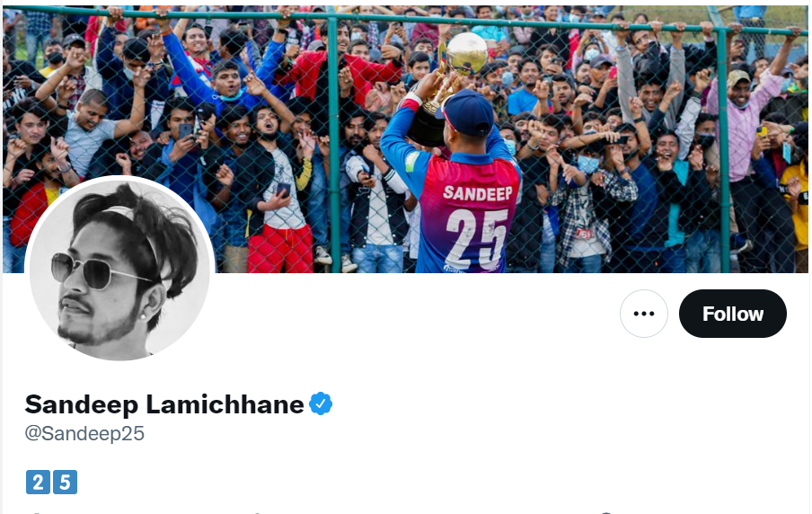Click the @Sandeep25 handle
The height and width of the screenshot is (514, 812).
pyautogui.click(x=84, y=434)
